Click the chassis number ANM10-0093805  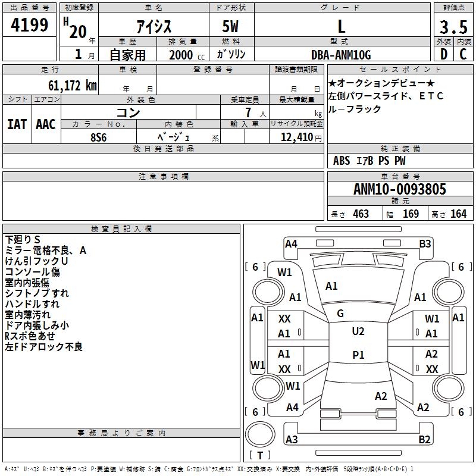point(400,189)
